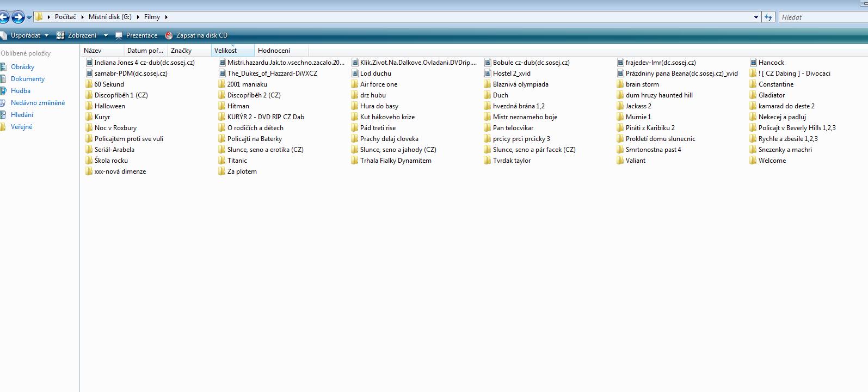Screen dimensions: 868x392
Task: Select the name Policajti na Baterky
Action: 255,139
